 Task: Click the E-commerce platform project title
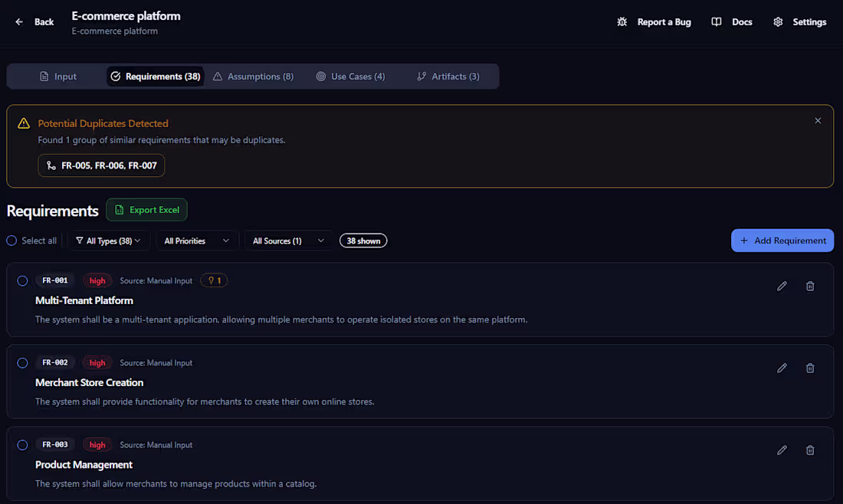(x=126, y=16)
